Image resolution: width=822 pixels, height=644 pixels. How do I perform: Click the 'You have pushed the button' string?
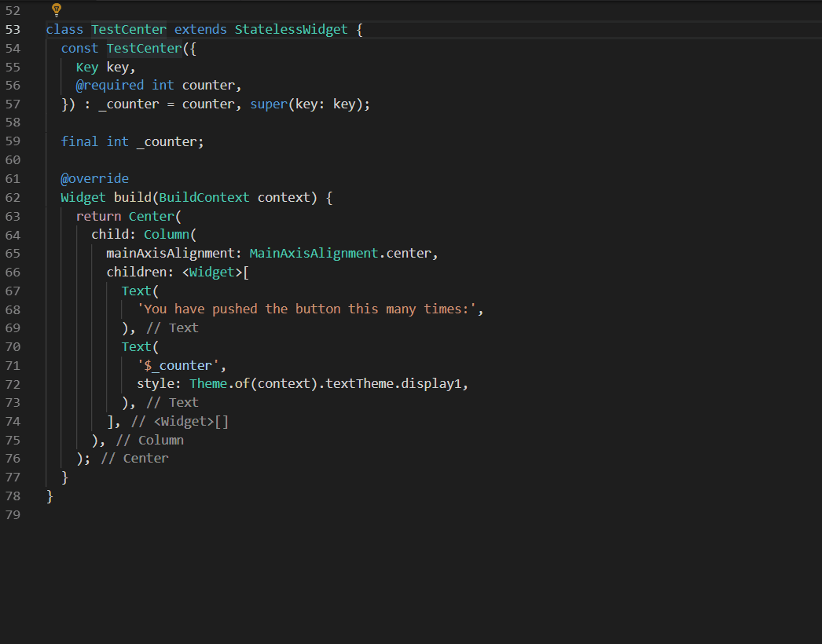click(x=309, y=309)
